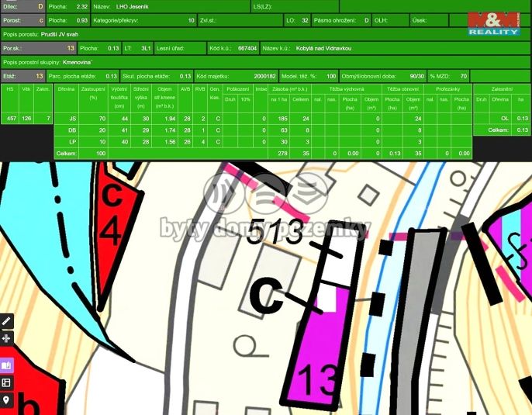Click parcel number 513 label on map
Image resolution: width=532 pixels, height=415 pixels.
point(275,231)
